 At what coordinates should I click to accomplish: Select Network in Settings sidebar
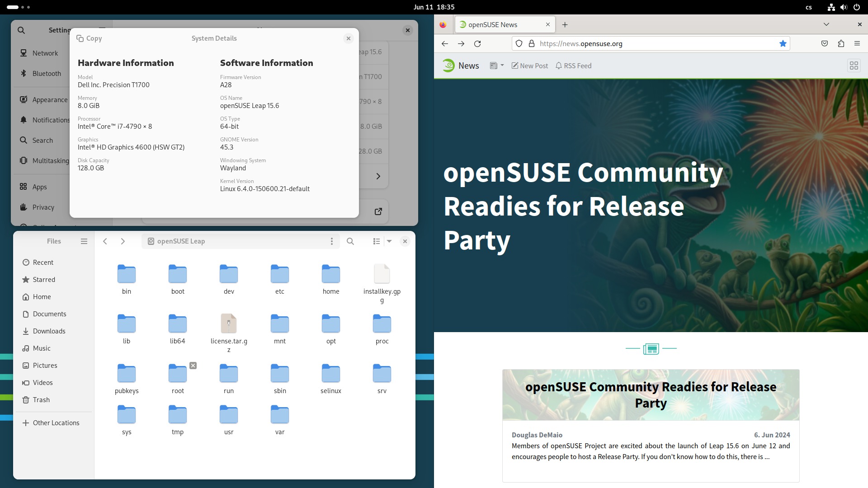[41, 53]
